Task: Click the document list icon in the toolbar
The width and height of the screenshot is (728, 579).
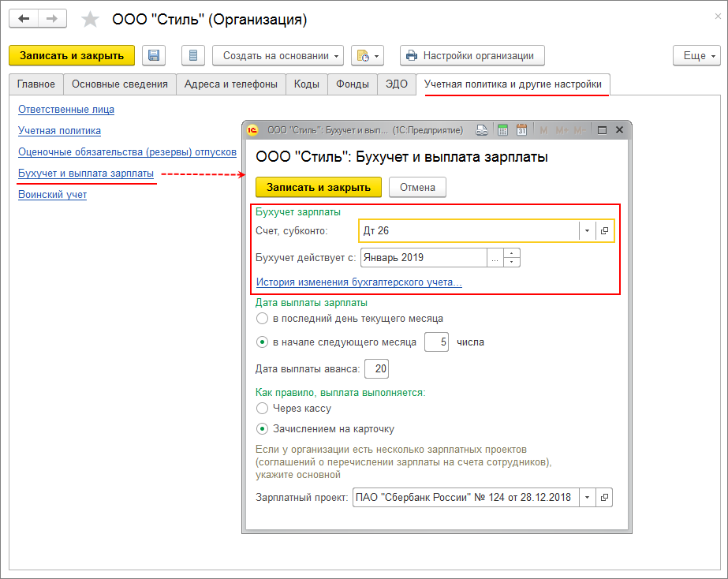Action: coord(193,55)
